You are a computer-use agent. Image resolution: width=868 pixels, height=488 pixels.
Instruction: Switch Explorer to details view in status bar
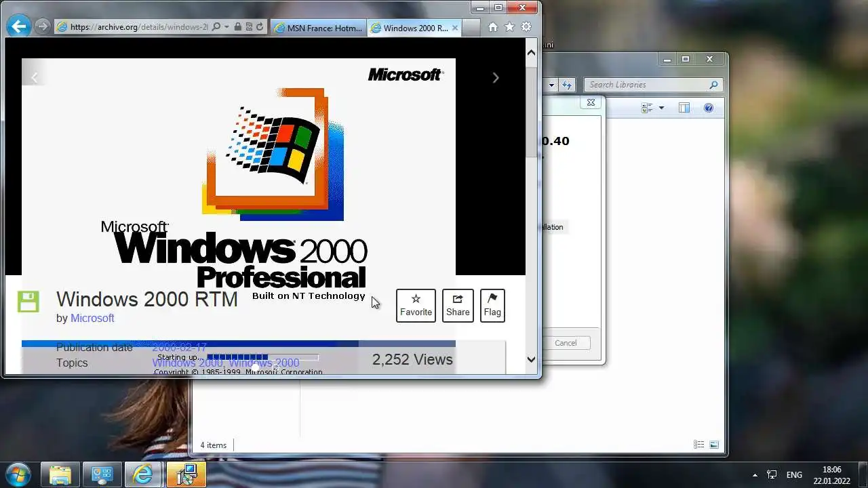(699, 445)
